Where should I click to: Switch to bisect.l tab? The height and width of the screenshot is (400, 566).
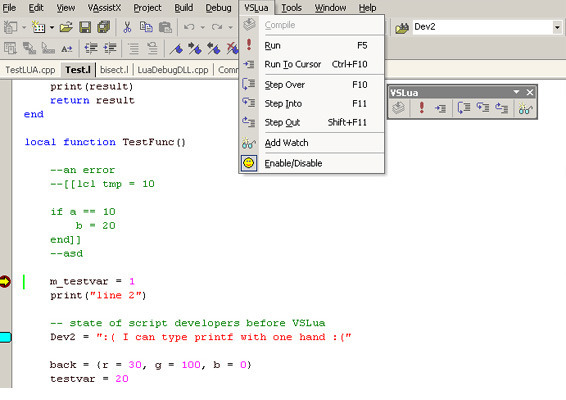[x=114, y=70]
